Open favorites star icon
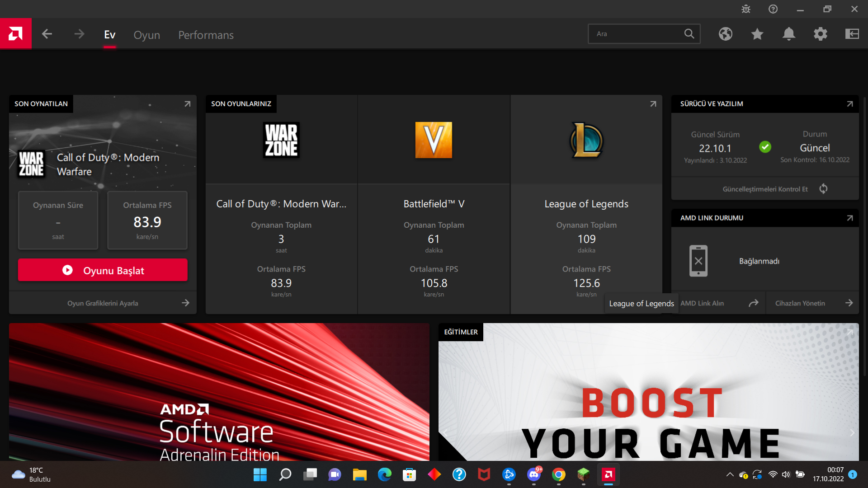This screenshot has height=488, width=868. pyautogui.click(x=757, y=34)
